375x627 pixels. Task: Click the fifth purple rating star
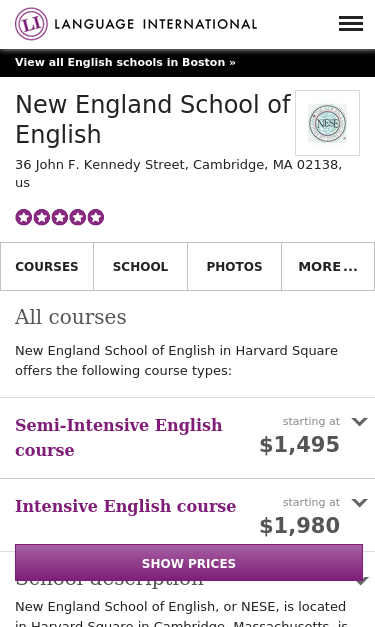pyautogui.click(x=96, y=217)
